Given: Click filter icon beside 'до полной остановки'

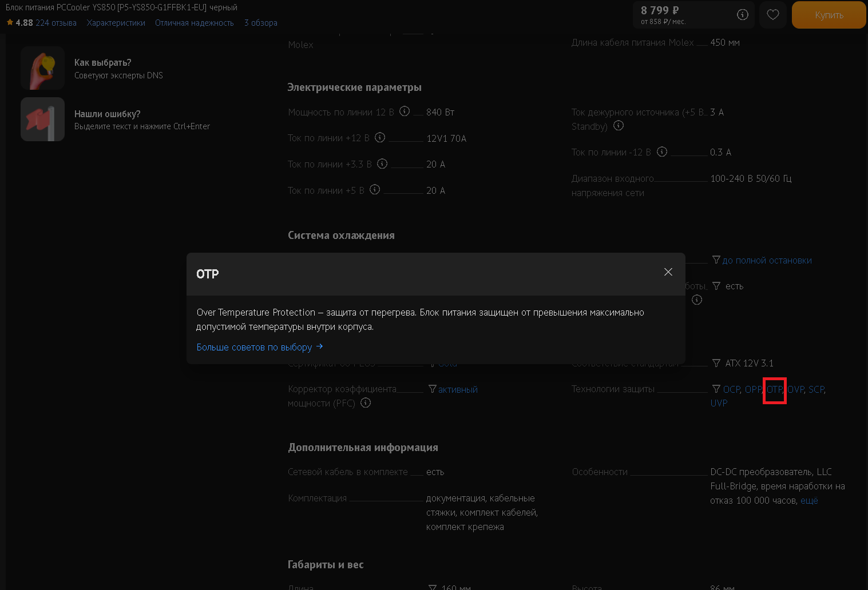Looking at the screenshot, I should [716, 260].
